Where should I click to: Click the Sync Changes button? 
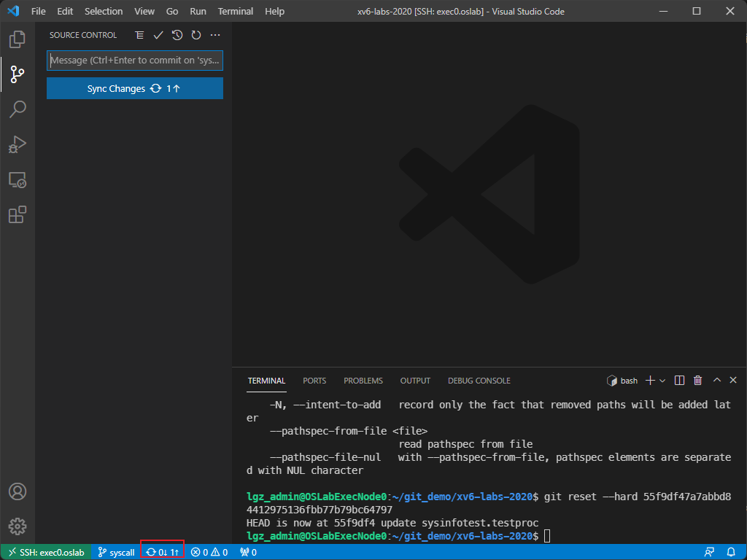point(135,88)
